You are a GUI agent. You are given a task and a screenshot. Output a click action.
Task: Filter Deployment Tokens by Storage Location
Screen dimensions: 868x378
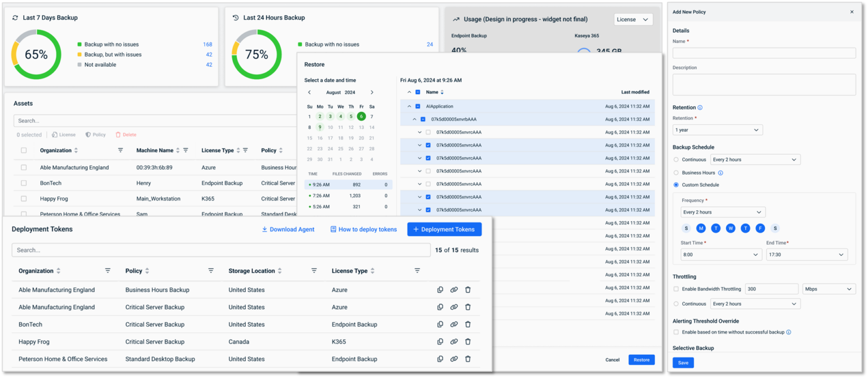(x=314, y=271)
